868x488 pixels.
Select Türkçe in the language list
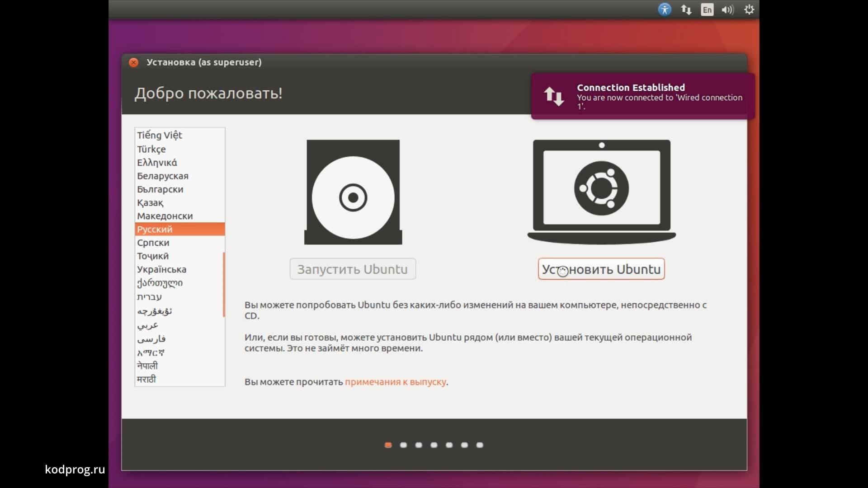[x=180, y=149]
